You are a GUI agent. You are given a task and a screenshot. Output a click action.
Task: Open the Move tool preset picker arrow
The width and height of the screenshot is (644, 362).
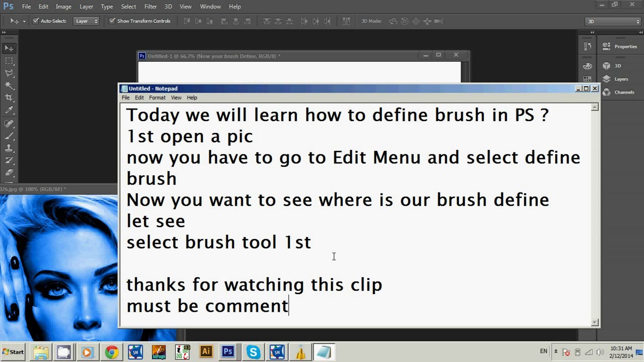(x=23, y=21)
